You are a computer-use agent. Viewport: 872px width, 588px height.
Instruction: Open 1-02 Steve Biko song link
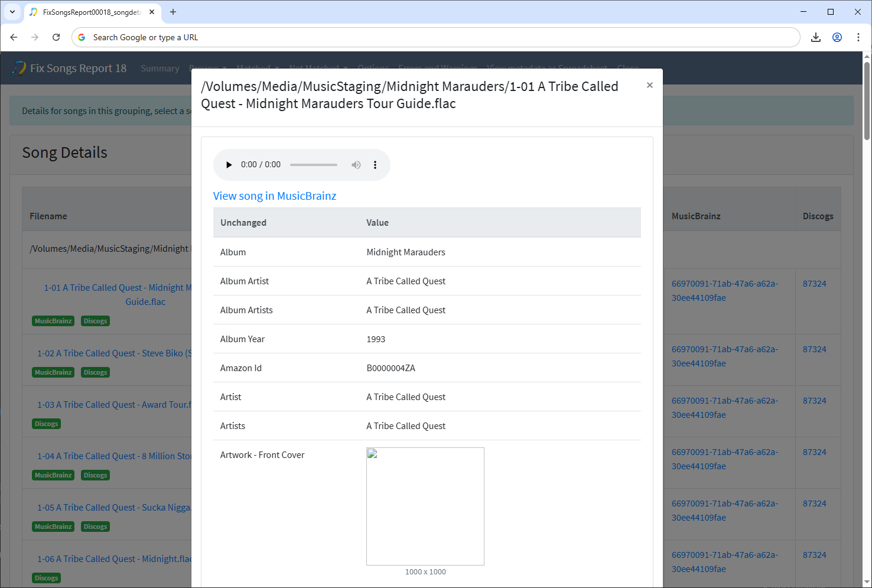pyautogui.click(x=115, y=353)
